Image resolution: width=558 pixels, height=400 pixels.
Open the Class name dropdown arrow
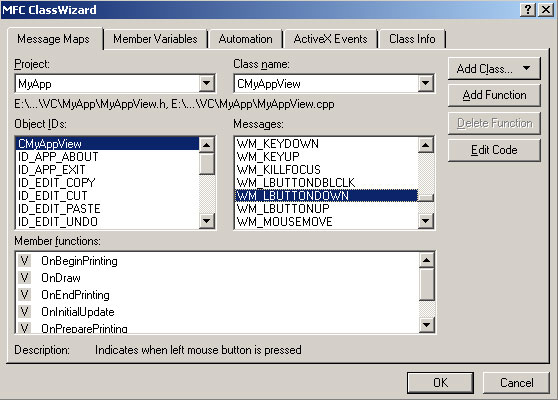tap(426, 84)
